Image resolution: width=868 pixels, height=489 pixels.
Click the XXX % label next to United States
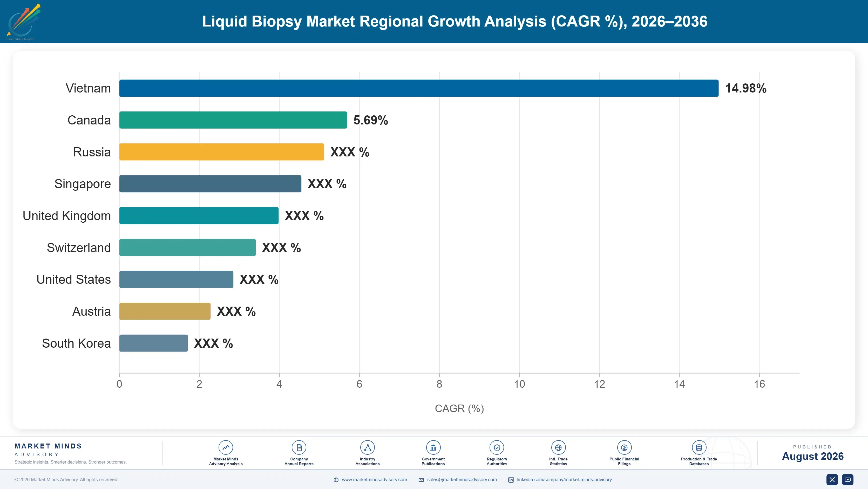(259, 280)
